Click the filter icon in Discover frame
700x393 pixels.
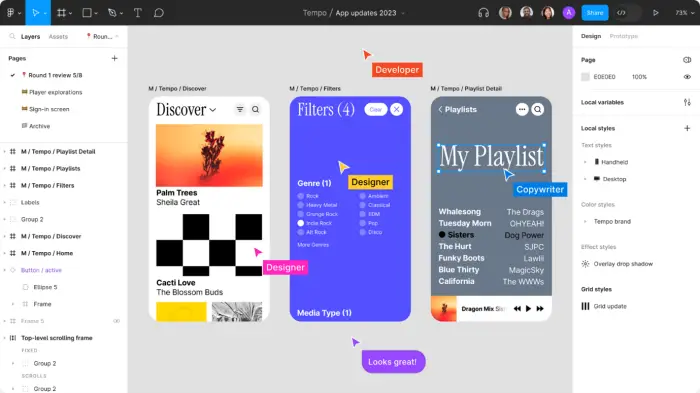coord(240,109)
